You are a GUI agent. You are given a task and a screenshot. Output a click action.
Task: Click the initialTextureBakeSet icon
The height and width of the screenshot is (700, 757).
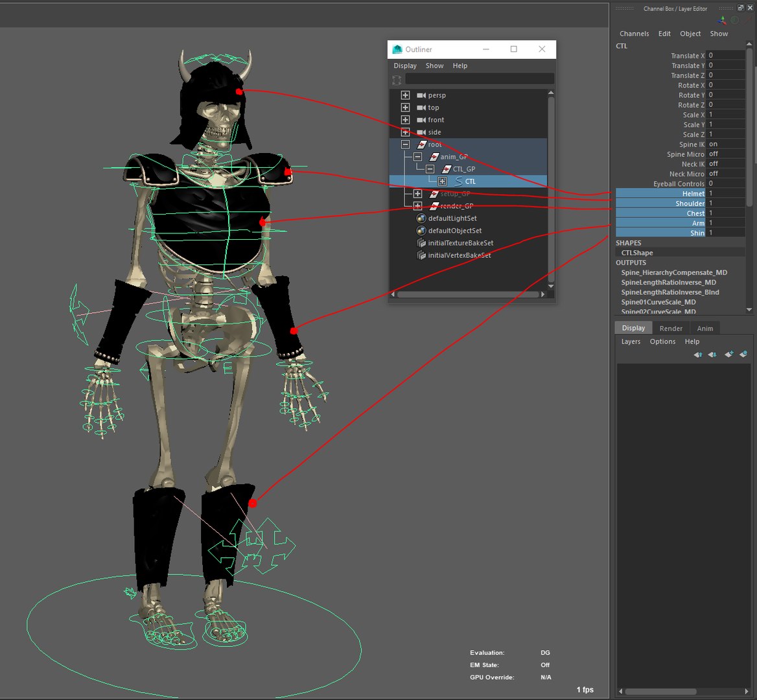click(x=421, y=243)
